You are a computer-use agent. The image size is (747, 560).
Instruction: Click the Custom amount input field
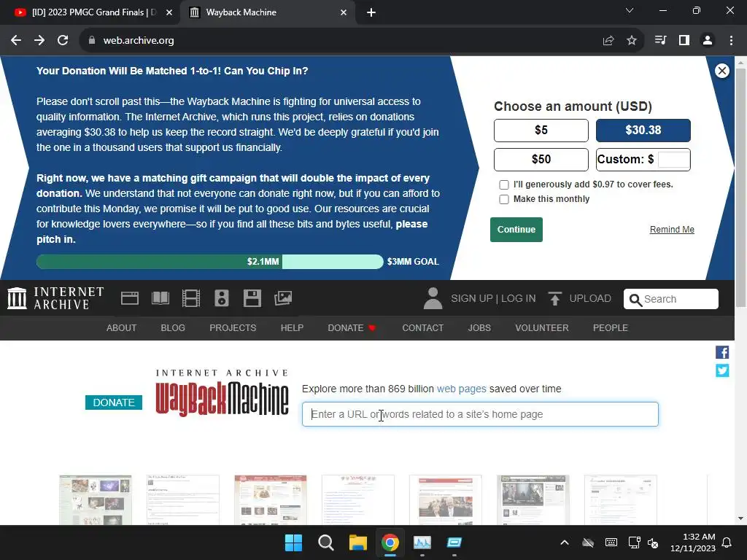[673, 160]
